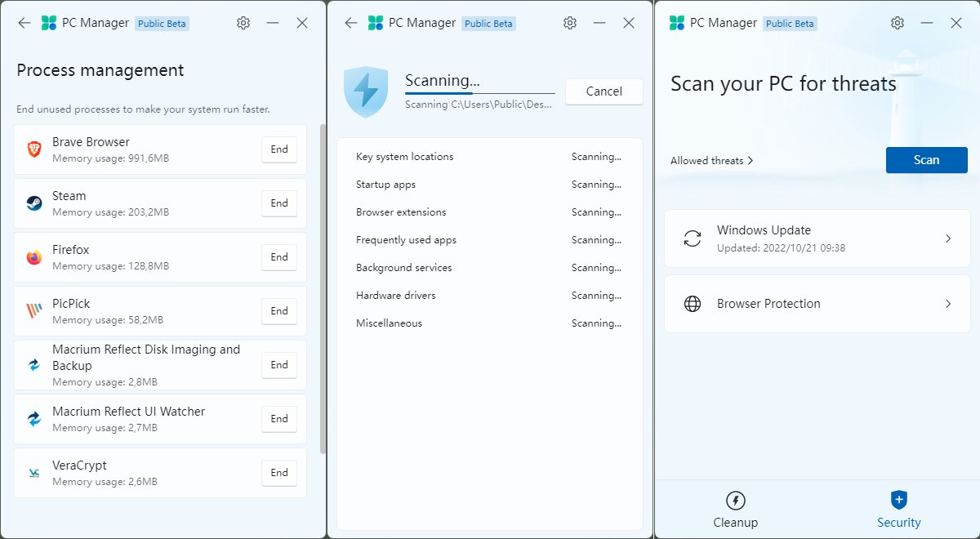Image resolution: width=980 pixels, height=539 pixels.
Task: Click the Windows Update refresh icon
Action: point(693,238)
